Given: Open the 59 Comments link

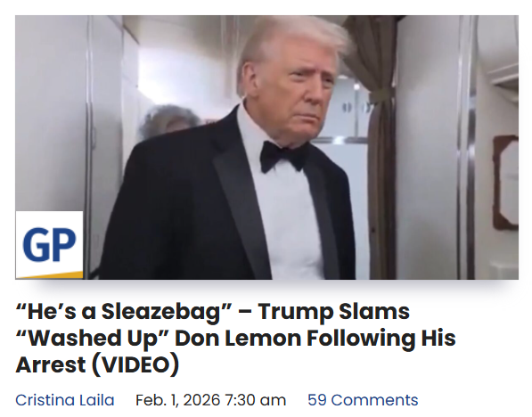Looking at the screenshot, I should click(363, 400).
